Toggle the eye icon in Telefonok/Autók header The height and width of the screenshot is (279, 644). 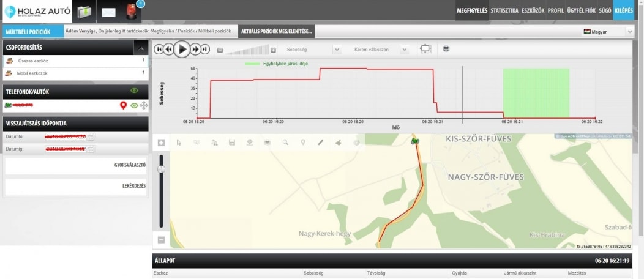pyautogui.click(x=134, y=91)
